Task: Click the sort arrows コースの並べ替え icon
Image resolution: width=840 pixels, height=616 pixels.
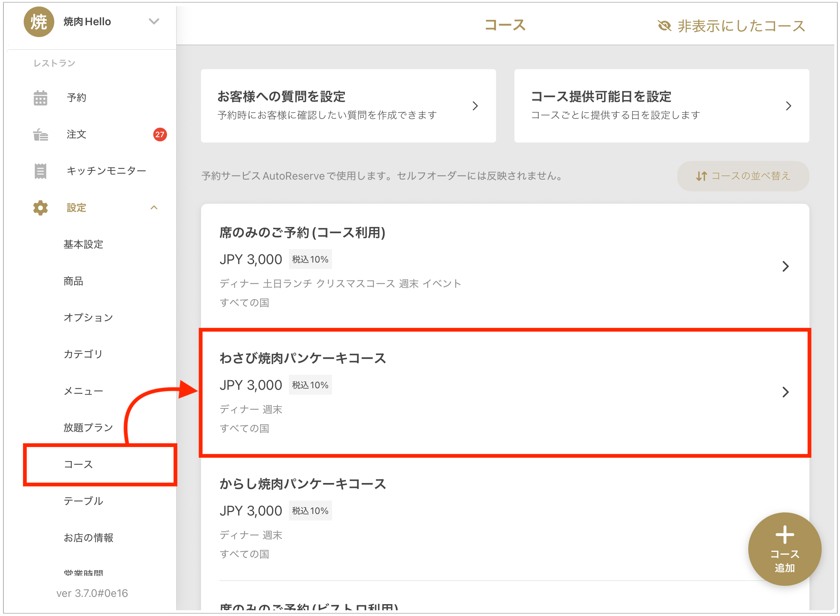Action: click(701, 176)
